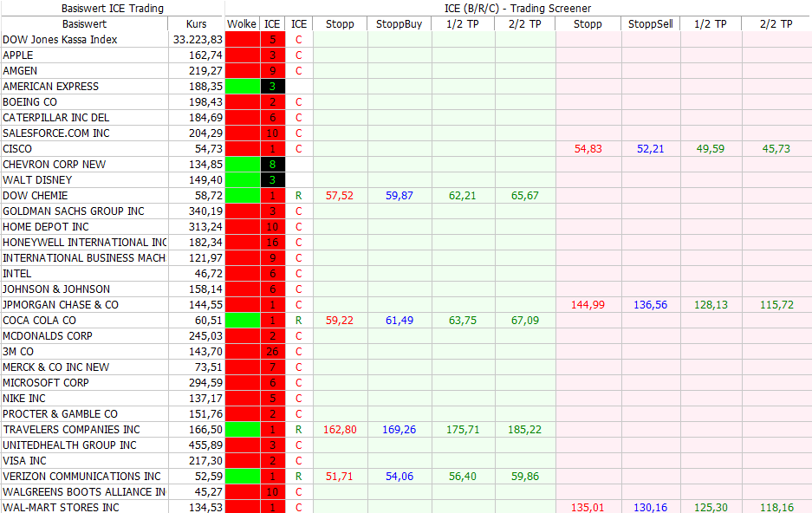Select the DOW Jones Kassa Index row name
The height and width of the screenshot is (513, 812).
[x=60, y=39]
